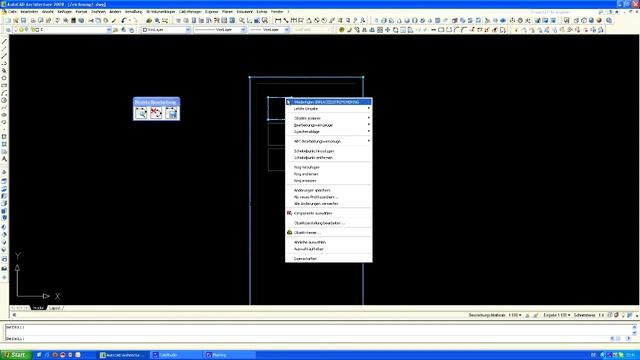Viewport: 640px width, 360px height.
Task: Click save changes icon in Direkte Bearbeitung
Action: (171, 113)
